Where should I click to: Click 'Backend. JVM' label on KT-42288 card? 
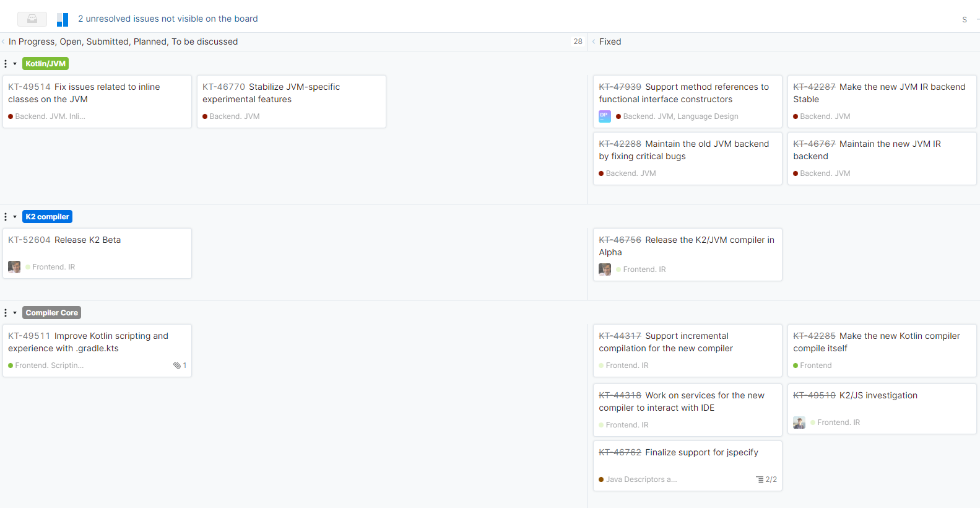coord(630,173)
